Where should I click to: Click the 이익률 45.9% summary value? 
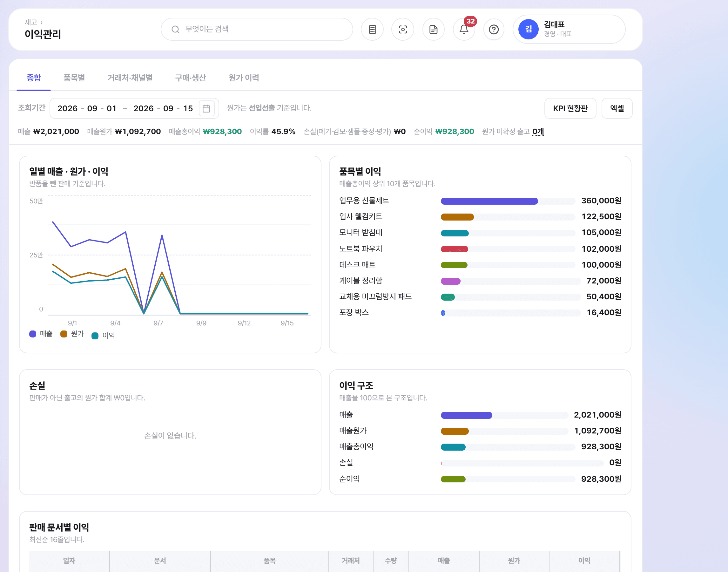coord(284,131)
